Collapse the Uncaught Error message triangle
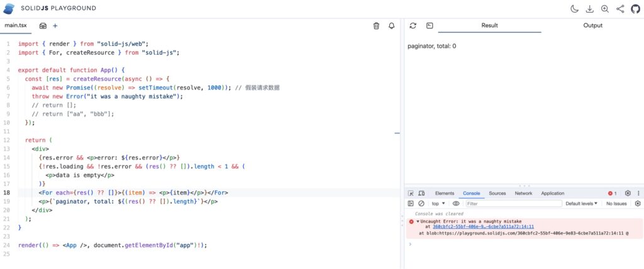The width and height of the screenshot is (644, 269). pyautogui.click(x=418, y=221)
